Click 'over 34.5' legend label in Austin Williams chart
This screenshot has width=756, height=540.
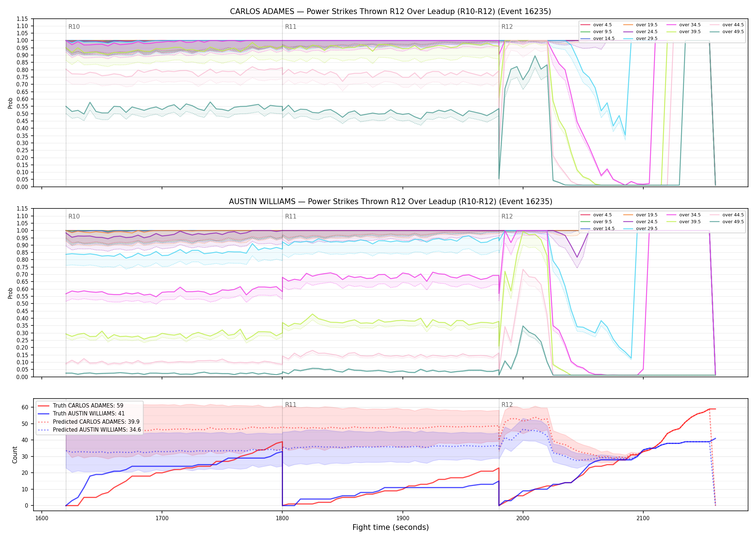(690, 215)
